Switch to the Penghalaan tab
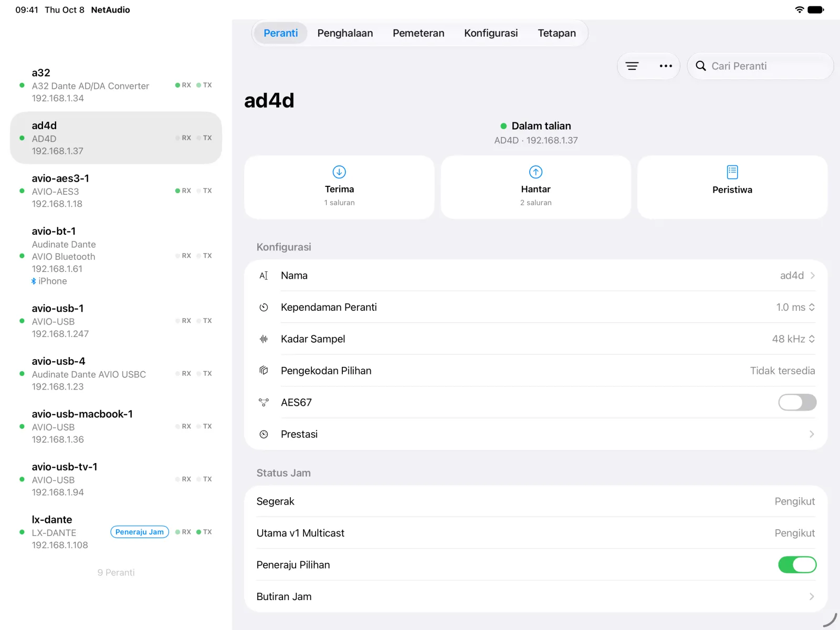 [345, 33]
